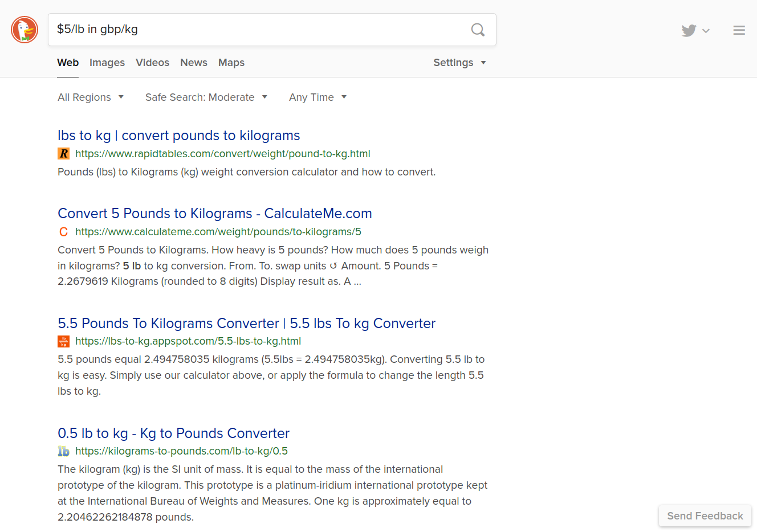
Task: Switch to the Web tab
Action: (x=68, y=63)
